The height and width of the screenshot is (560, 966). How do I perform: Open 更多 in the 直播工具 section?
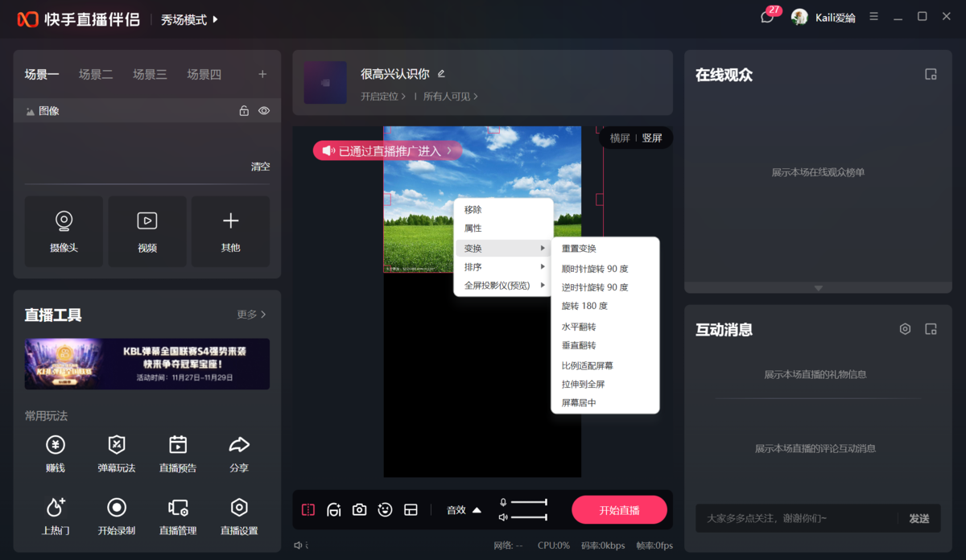coord(247,315)
